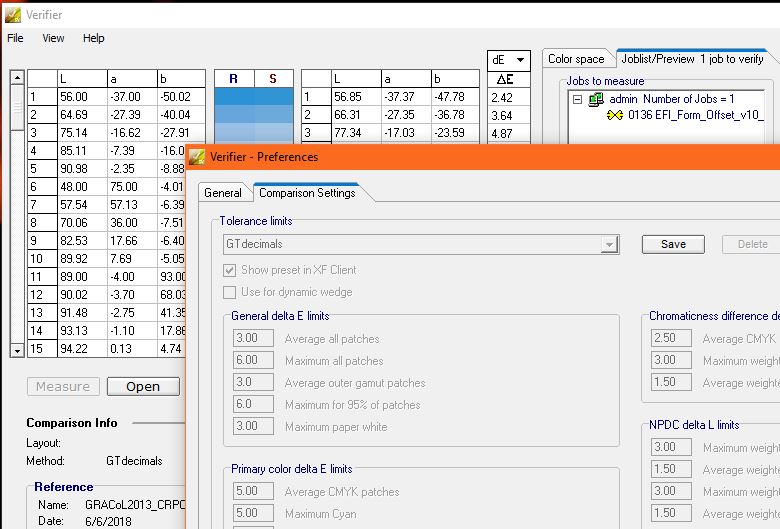
Task: Click Average outer gamut patches field
Action: 253,382
